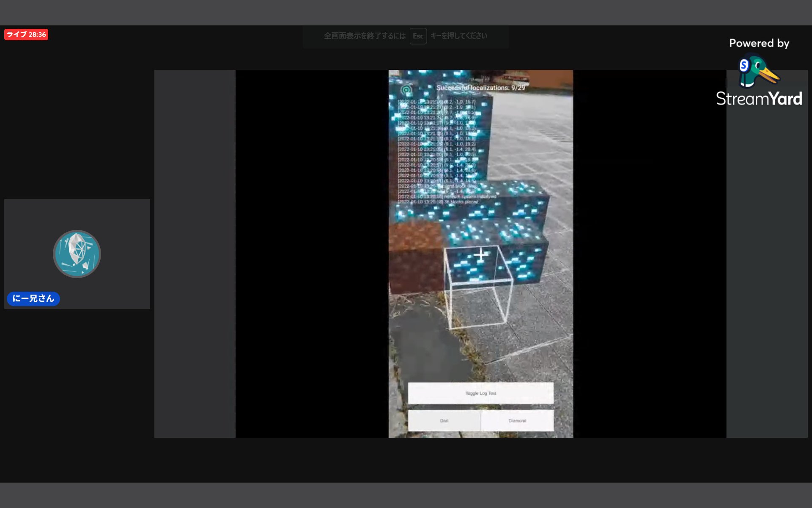Click log line 'network system initialized'
Image resolution: width=812 pixels, height=508 pixels.
point(447,197)
